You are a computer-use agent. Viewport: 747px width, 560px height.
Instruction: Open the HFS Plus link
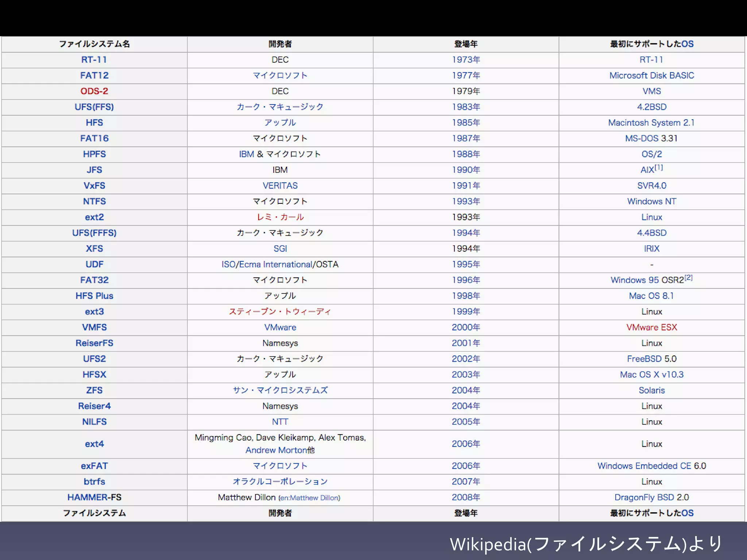94,296
